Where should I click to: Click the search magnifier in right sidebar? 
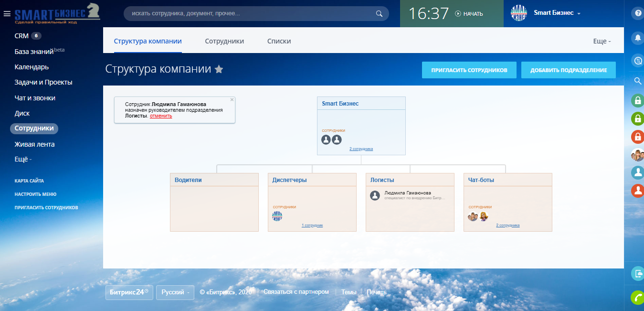(637, 81)
